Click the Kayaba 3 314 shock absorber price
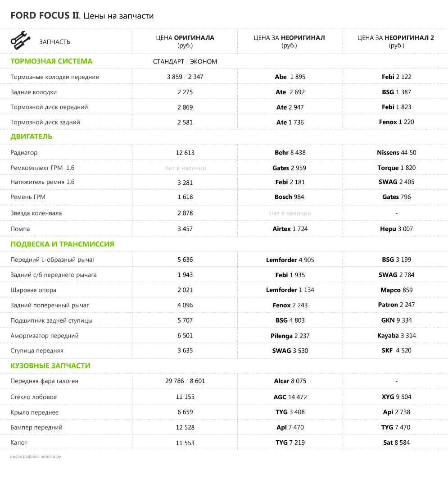Image resolution: width=448 pixels, height=493 pixels. click(x=396, y=336)
